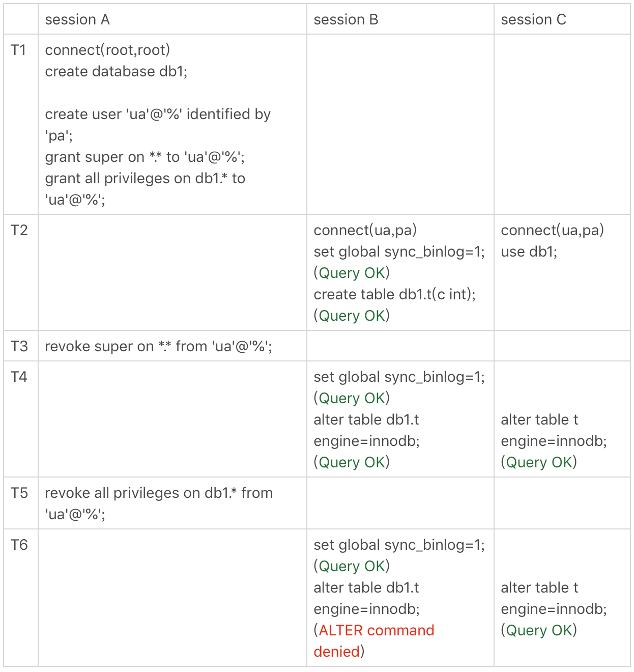
Task: Click the "grant super on" statement
Action: (145, 157)
